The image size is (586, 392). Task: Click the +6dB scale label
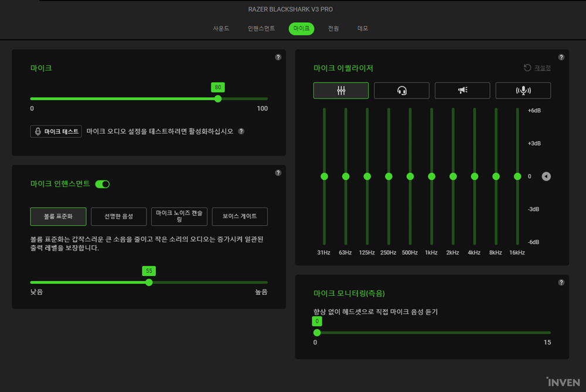[x=534, y=111]
